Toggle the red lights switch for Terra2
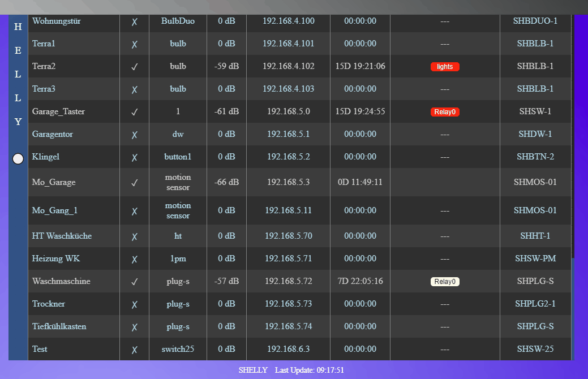The image size is (588, 379). click(445, 67)
